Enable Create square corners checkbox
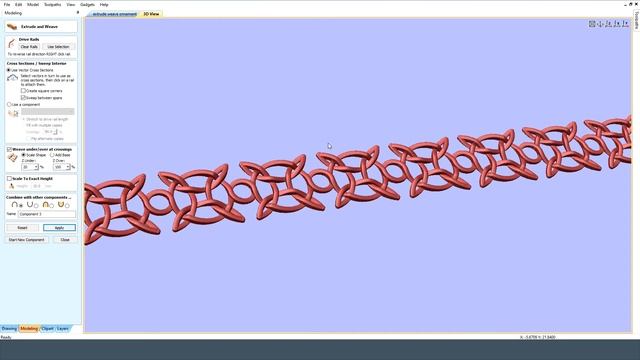640x360 pixels. tap(23, 91)
